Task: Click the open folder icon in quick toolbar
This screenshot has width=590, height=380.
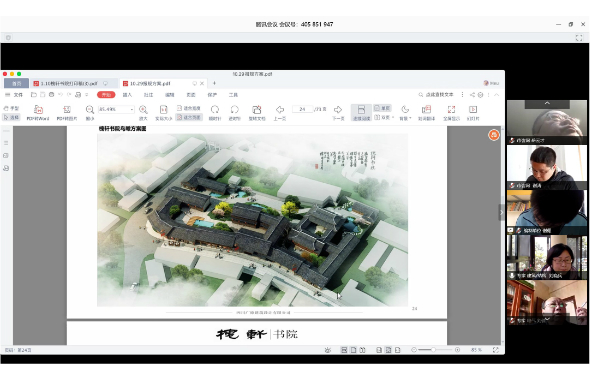Action: [x=34, y=95]
